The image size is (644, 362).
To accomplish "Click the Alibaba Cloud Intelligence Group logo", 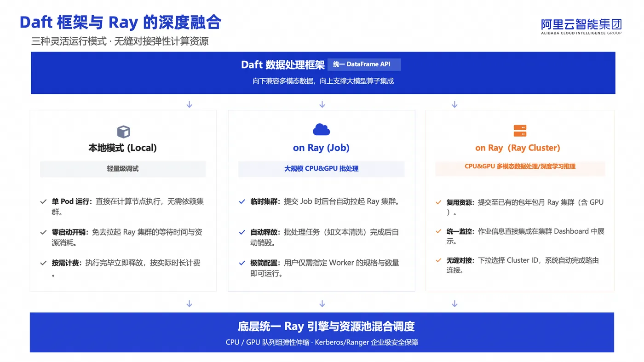I will (x=581, y=27).
